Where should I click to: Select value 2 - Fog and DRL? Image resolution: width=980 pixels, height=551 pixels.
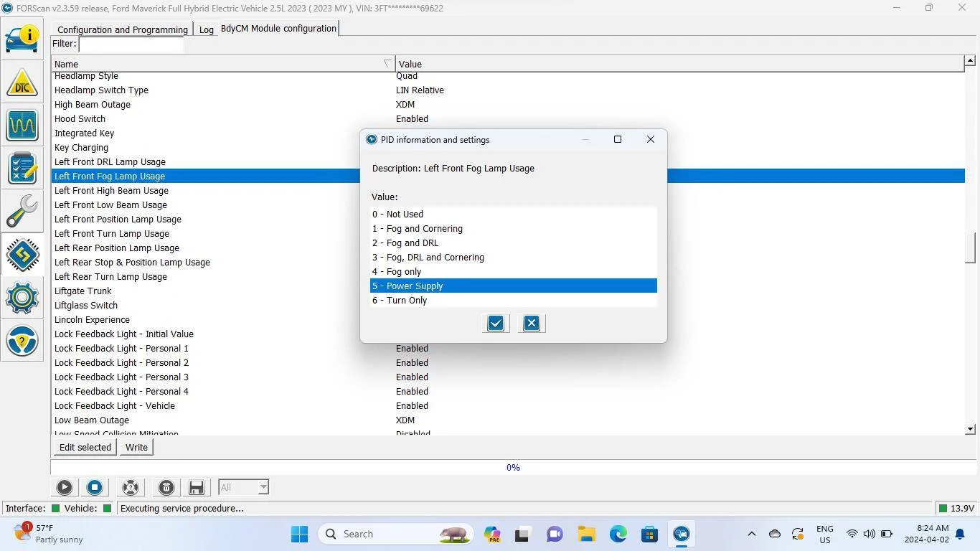point(514,242)
